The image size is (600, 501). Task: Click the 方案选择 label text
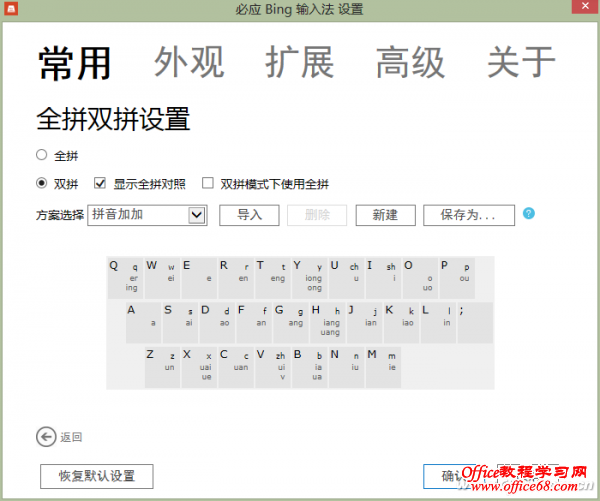click(60, 215)
